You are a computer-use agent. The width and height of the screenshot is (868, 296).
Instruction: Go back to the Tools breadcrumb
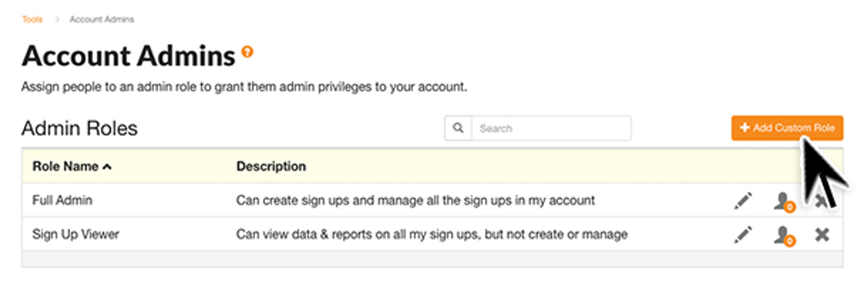click(x=32, y=19)
